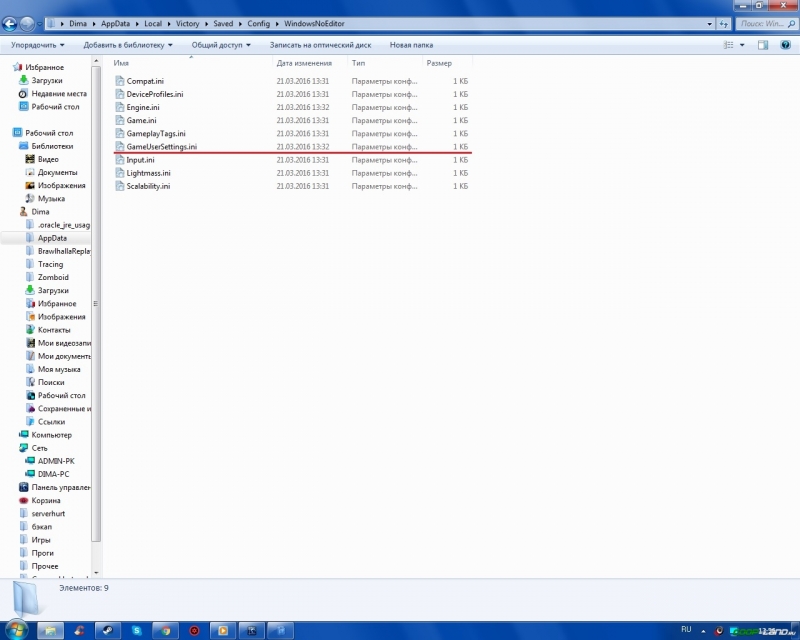Viewport: 800px width, 640px height.
Task: Open ADMIN-PK under network
Action: pyautogui.click(x=56, y=461)
